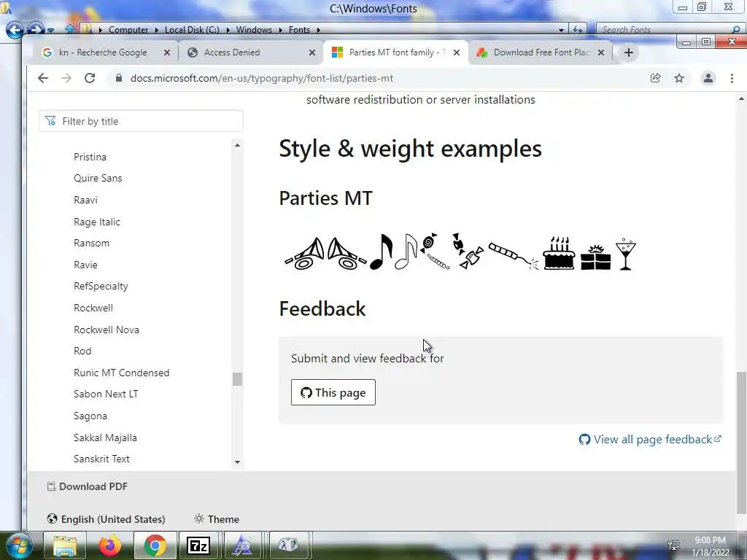Screen dimensions: 747x560
Task: Open Pristina font in sidebar
Action: tap(90, 157)
